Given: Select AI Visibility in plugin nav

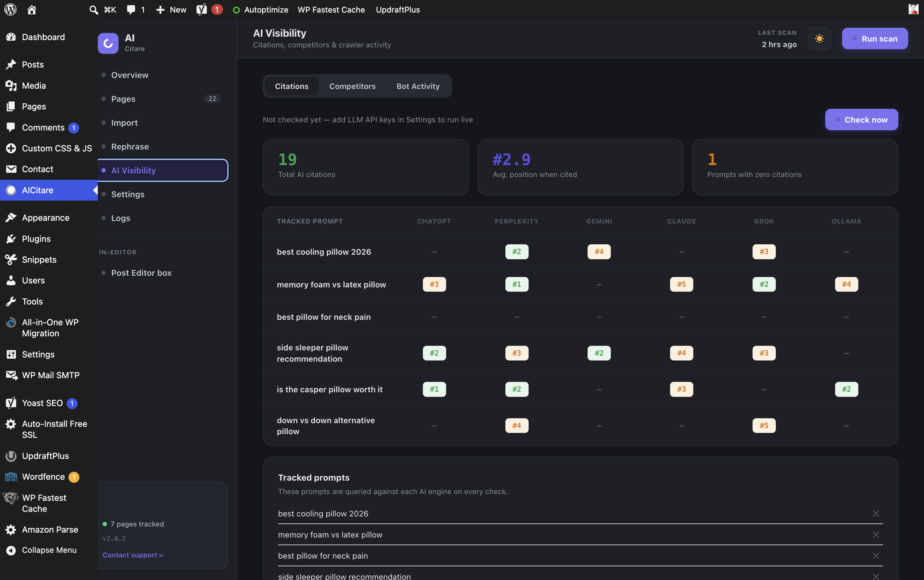Looking at the screenshot, I should (163, 170).
